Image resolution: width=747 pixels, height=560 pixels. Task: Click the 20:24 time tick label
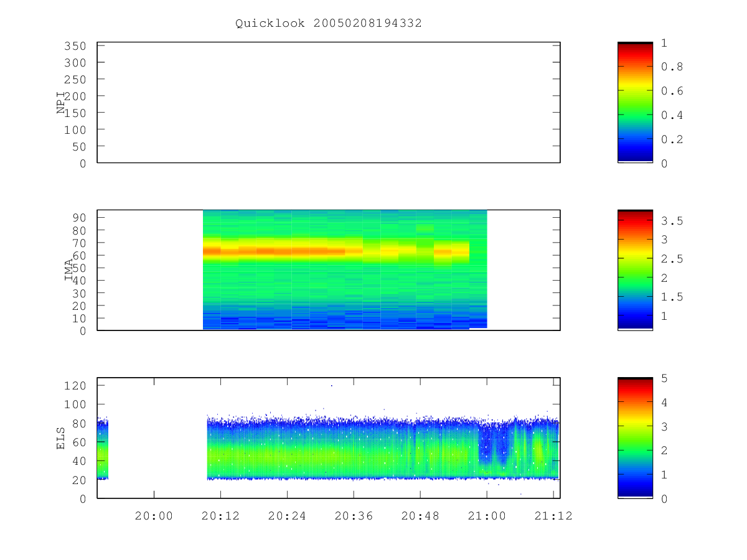pos(287,516)
